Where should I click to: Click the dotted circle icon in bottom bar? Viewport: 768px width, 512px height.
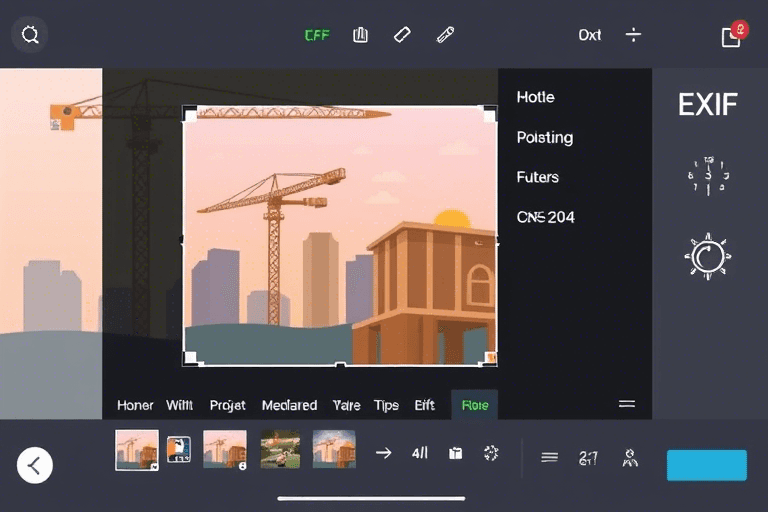point(491,453)
